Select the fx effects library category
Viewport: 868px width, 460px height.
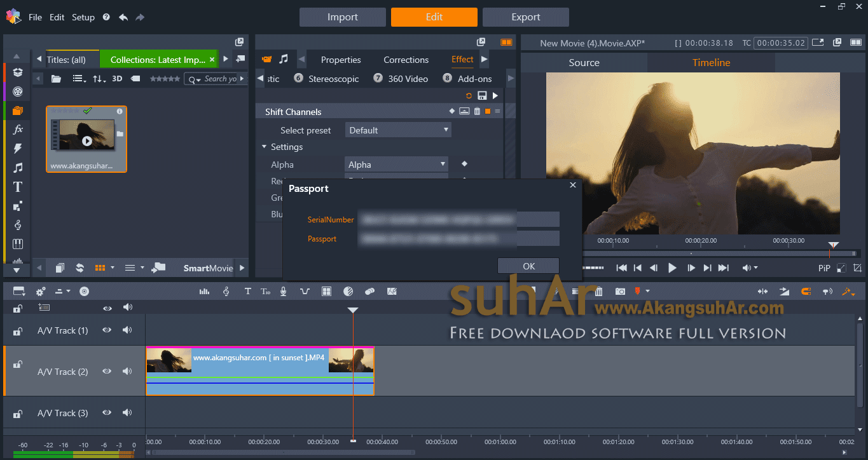(18, 129)
